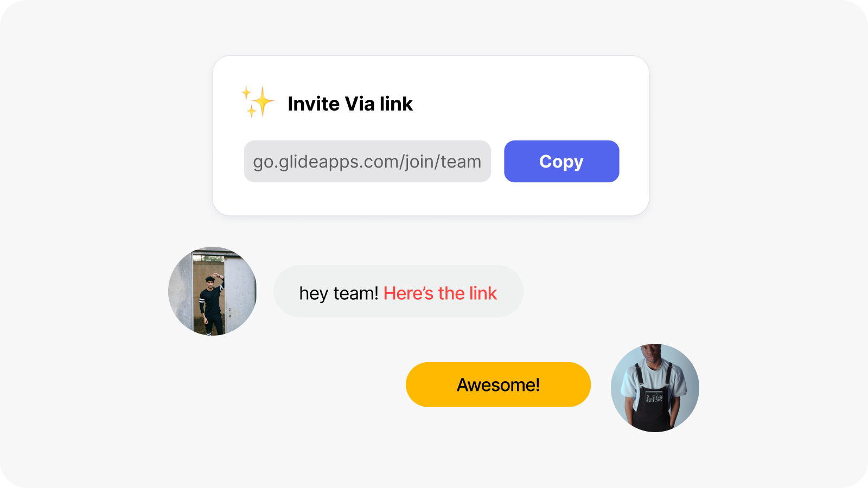Click the large yellow four-point star
This screenshot has height=488, width=868.
(263, 101)
